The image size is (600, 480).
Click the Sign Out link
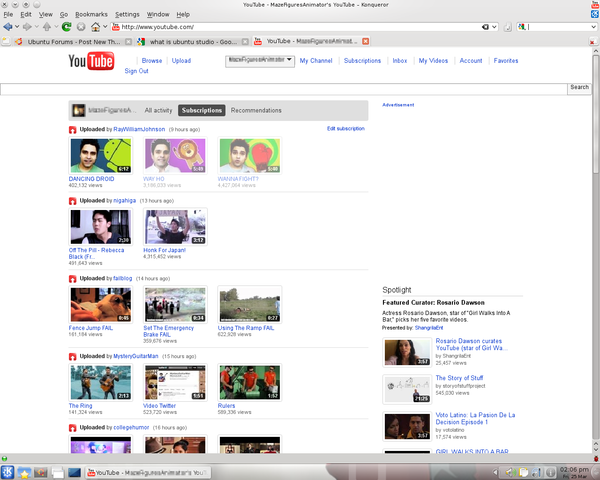[x=137, y=71]
